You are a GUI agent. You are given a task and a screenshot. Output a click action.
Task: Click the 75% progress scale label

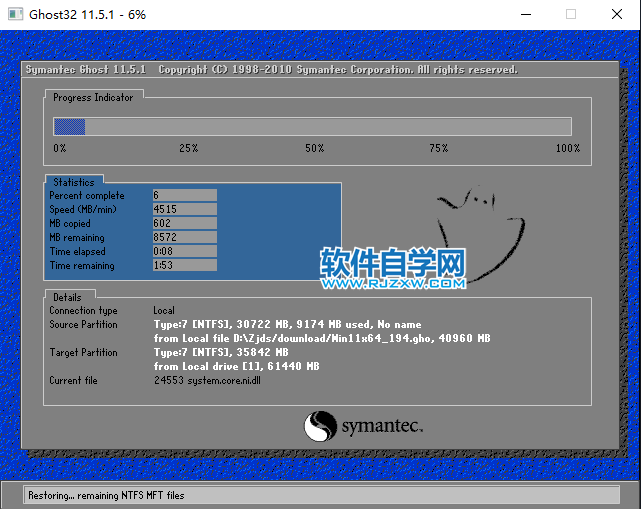coord(439,148)
